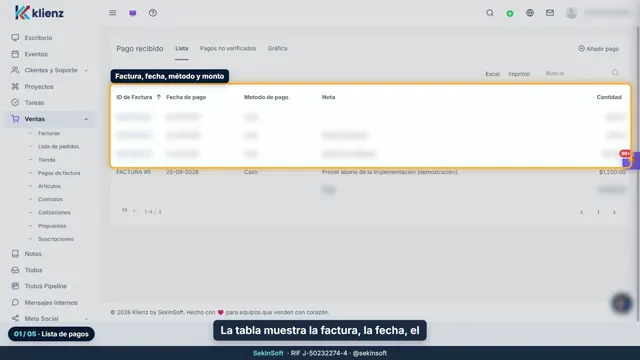Open the search magnifier in top bar
Viewport: 640px width, 360px height.
[x=490, y=13]
